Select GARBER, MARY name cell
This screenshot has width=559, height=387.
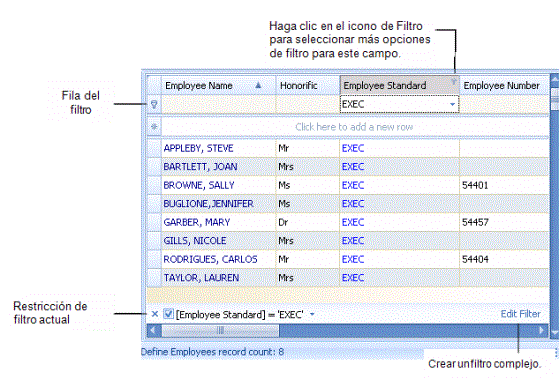[x=219, y=222]
